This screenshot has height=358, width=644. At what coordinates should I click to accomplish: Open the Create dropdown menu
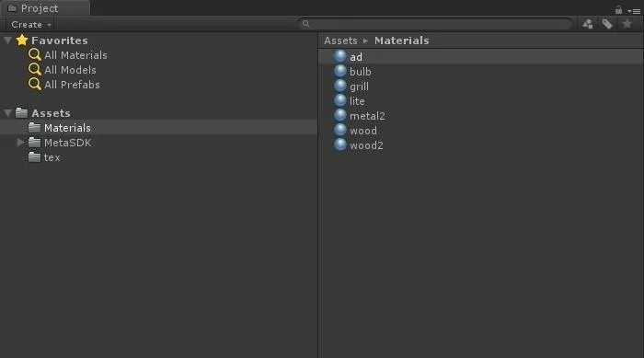[x=31, y=25]
